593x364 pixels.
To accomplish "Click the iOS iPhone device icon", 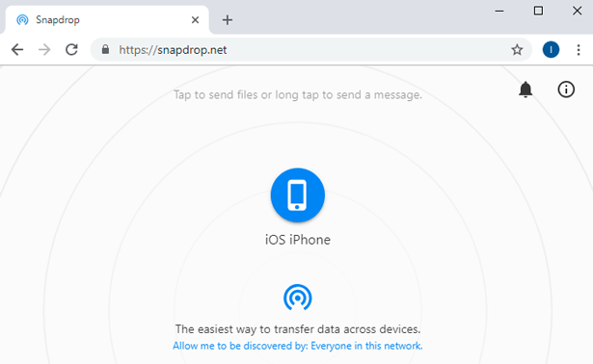I will (x=298, y=195).
